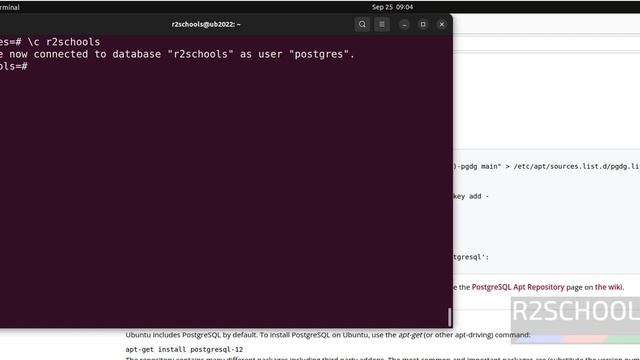The width and height of the screenshot is (640, 360).
Task: Click the active terminal prompt line
Action: (14, 66)
